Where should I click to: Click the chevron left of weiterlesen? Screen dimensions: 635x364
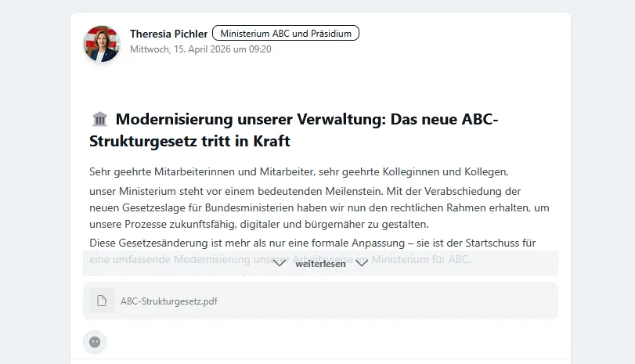[x=279, y=264]
